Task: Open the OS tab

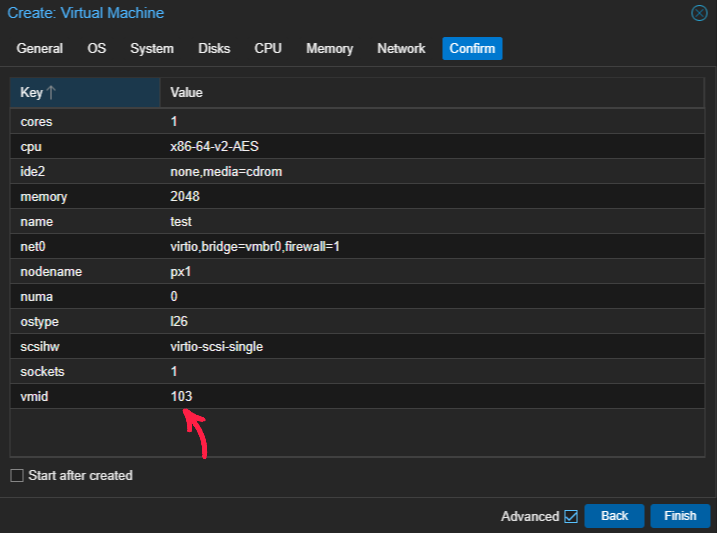Action: point(96,48)
